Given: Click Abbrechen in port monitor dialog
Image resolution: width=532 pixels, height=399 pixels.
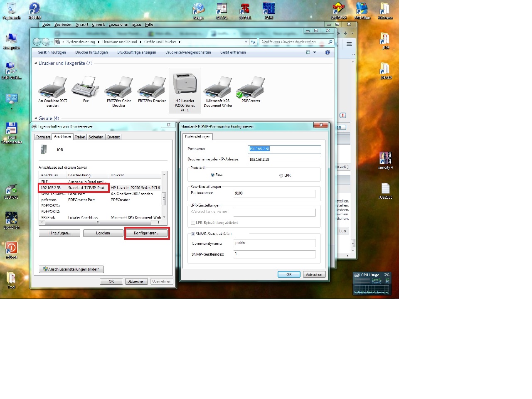Looking at the screenshot, I should click(314, 274).
